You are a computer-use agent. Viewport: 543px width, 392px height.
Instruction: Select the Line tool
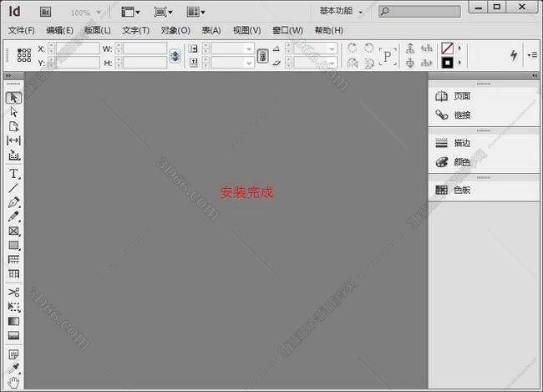(x=13, y=188)
